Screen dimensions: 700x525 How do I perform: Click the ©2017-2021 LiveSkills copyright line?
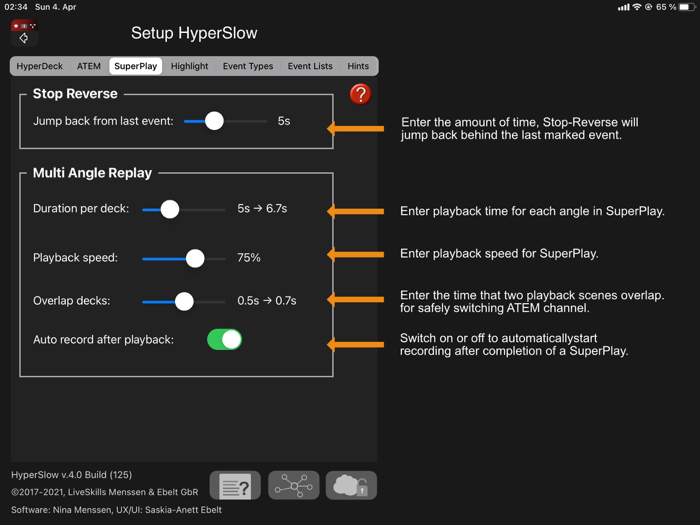coord(104,492)
